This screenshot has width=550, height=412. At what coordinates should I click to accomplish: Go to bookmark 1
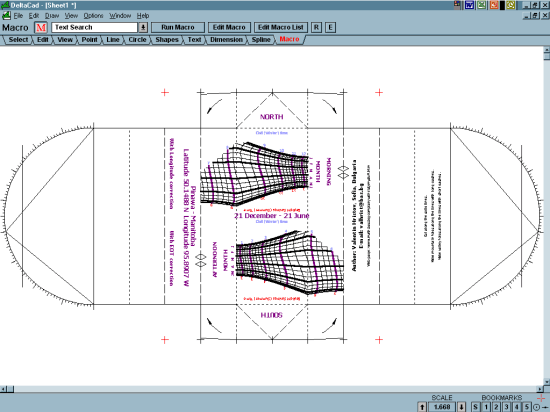[x=486, y=407]
